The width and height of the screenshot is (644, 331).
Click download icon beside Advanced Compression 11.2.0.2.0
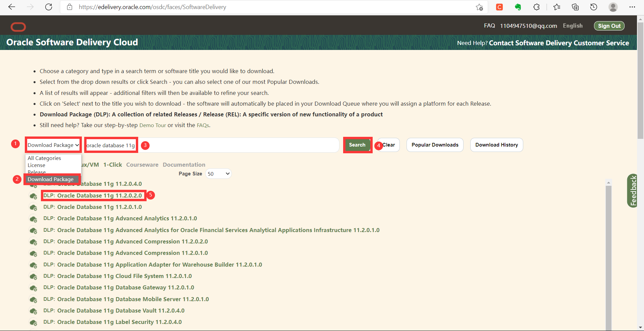(x=33, y=242)
